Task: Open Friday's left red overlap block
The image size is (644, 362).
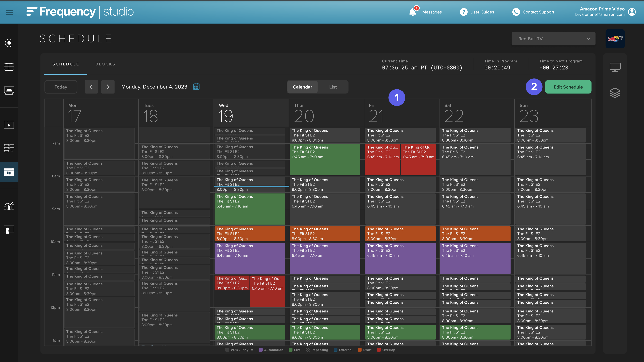Action: (x=383, y=160)
